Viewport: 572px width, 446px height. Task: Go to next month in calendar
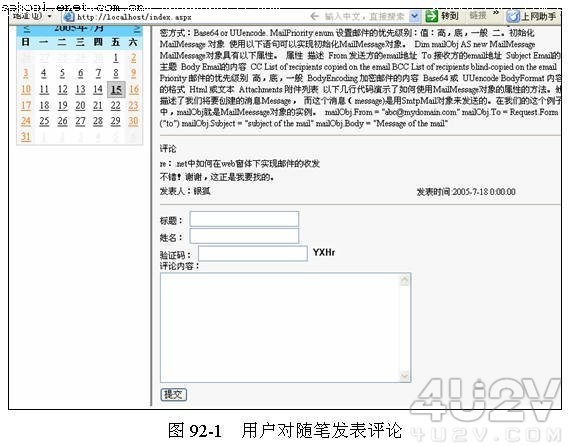(136, 29)
